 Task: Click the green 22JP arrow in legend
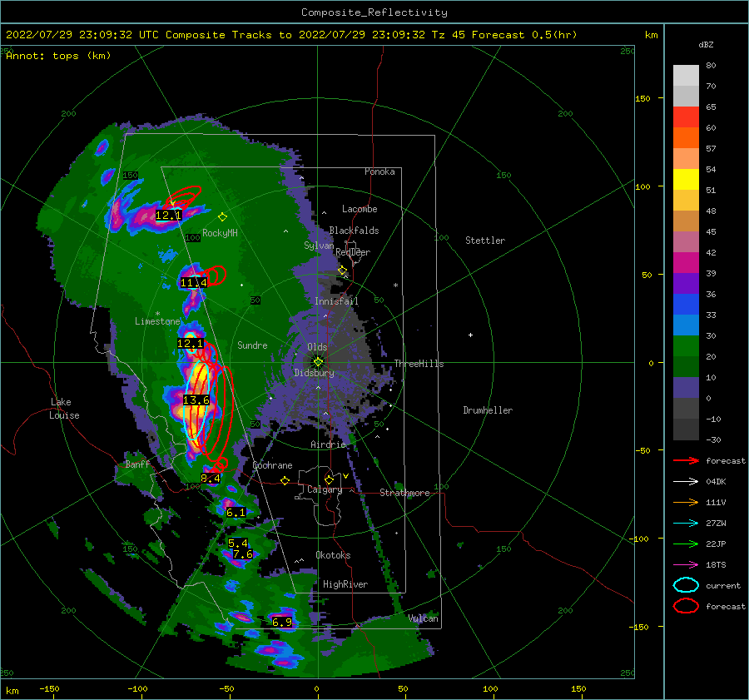pos(686,544)
